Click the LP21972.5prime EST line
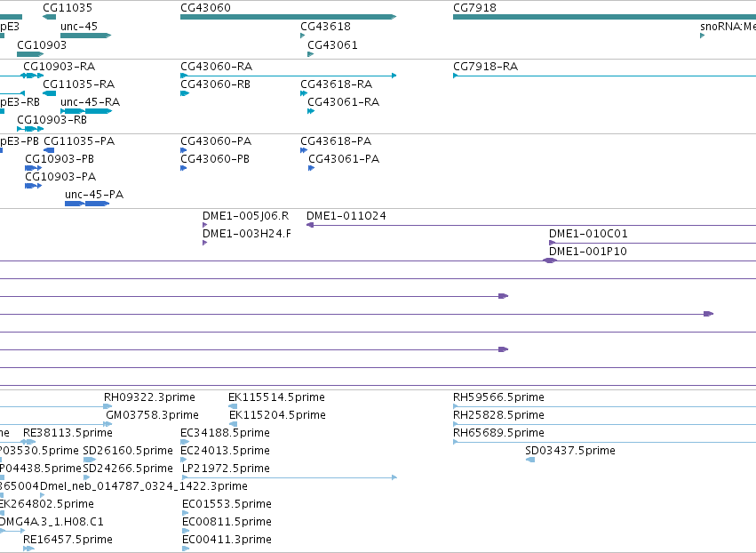 [290, 477]
